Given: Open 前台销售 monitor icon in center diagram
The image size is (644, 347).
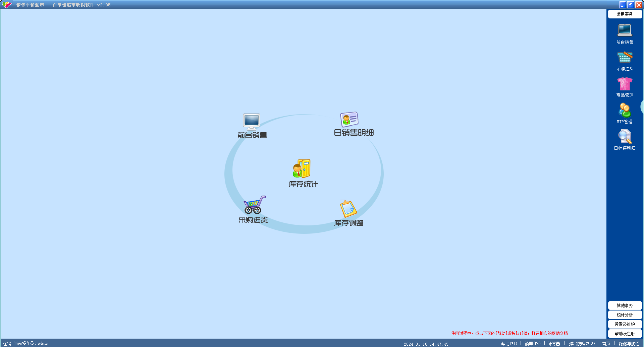Looking at the screenshot, I should (x=252, y=122).
